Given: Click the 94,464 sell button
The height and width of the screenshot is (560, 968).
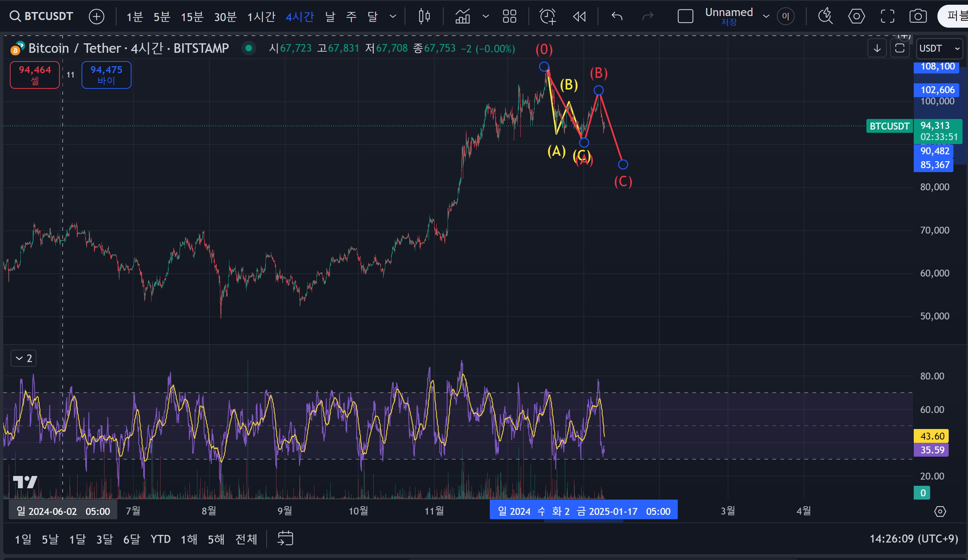Looking at the screenshot, I should click(x=35, y=75).
